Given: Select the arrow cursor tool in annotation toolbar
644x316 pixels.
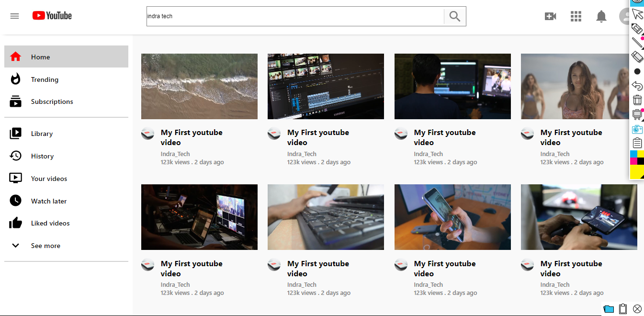Looking at the screenshot, I should pos(637,14).
